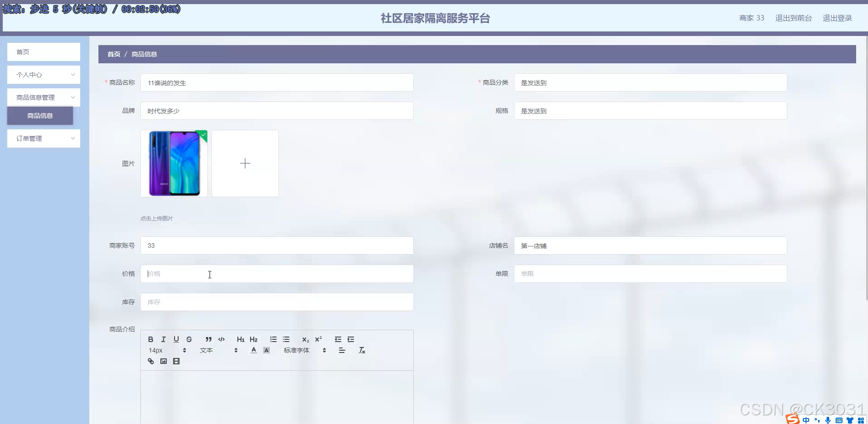Click the plus box to upload image

tap(245, 163)
